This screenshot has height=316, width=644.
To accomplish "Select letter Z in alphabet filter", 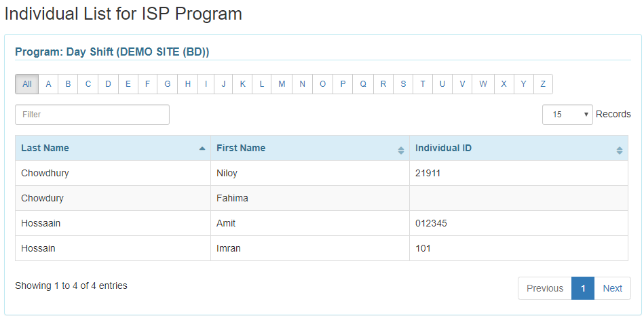I will [x=543, y=84].
